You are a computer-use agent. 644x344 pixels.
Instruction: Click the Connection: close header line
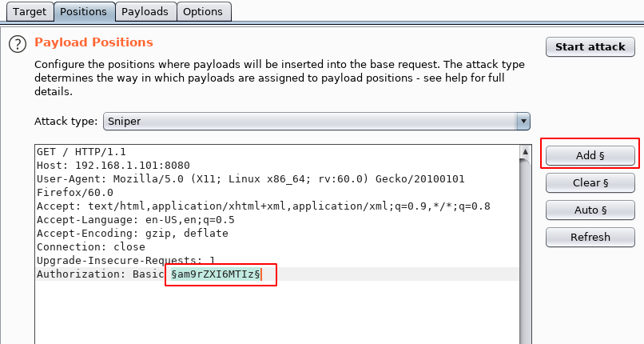point(91,246)
